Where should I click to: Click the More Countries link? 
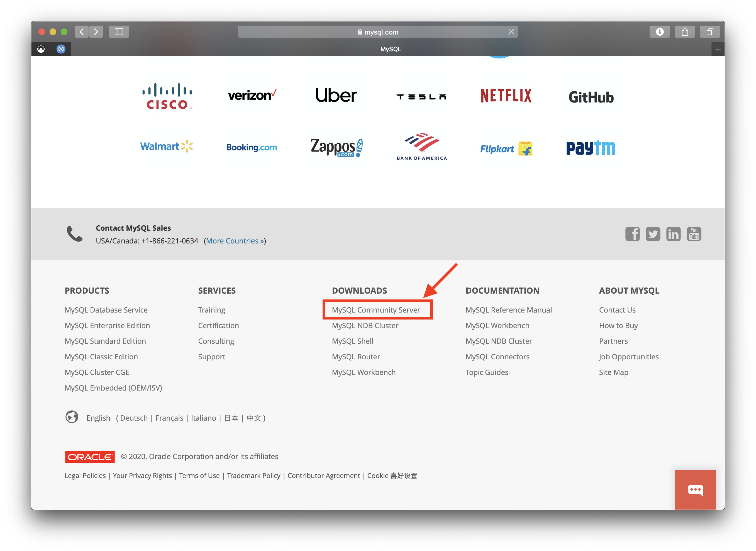(235, 241)
